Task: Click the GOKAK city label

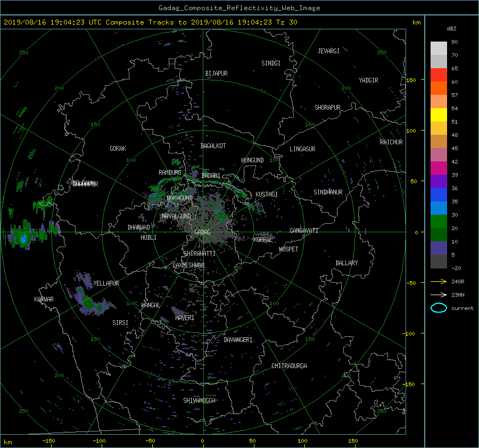Action: (118, 149)
